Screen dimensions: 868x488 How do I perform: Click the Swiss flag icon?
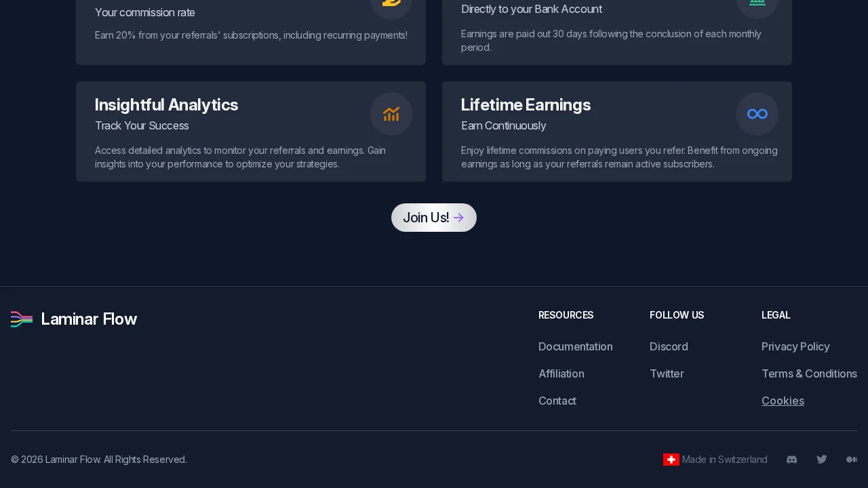[x=671, y=460]
